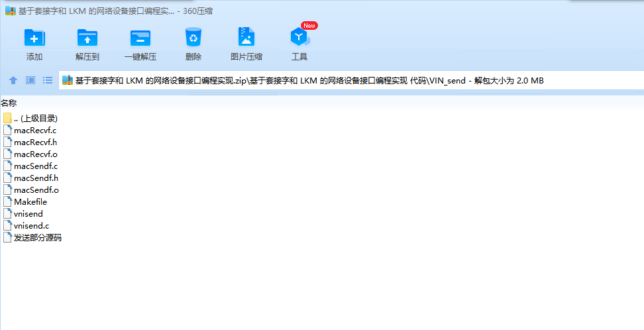Screen dimensions: 644x330
Task: Click the file icon beside vnisend
Action: tap(7, 213)
